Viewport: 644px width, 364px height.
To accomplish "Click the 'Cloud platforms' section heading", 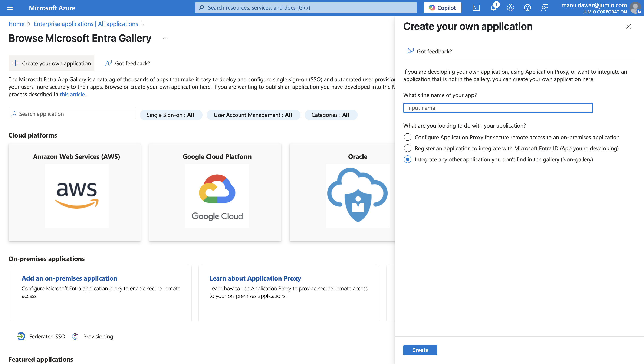I will (33, 135).
